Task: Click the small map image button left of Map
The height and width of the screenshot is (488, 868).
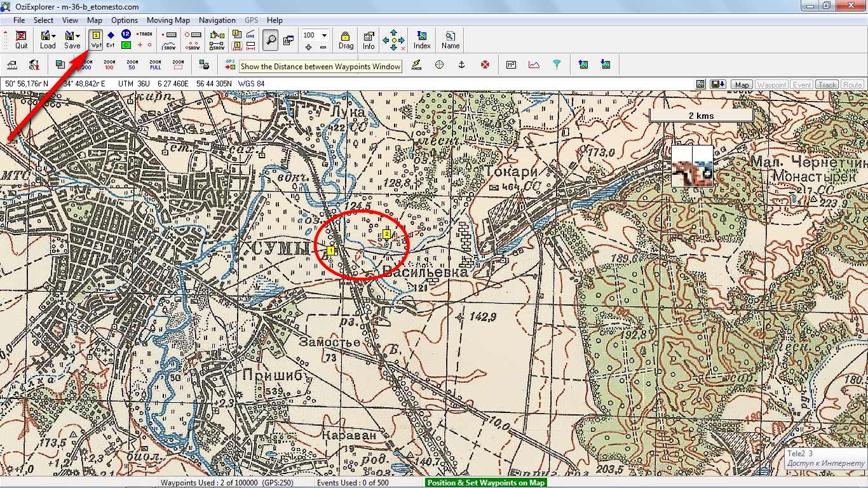Action: pyautogui.click(x=700, y=85)
